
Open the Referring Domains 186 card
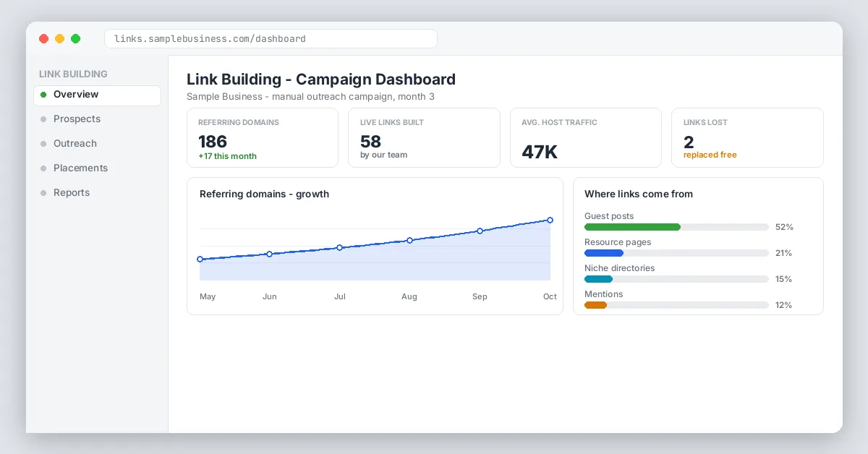pos(263,138)
